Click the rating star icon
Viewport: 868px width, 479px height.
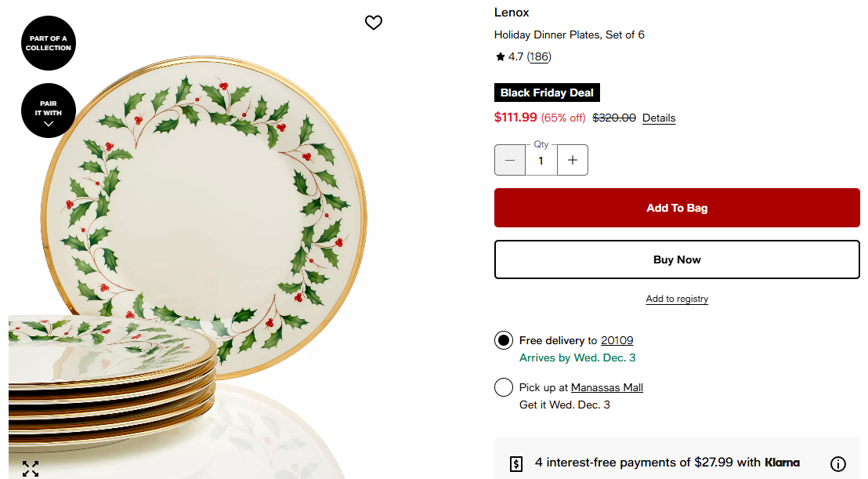(x=501, y=56)
